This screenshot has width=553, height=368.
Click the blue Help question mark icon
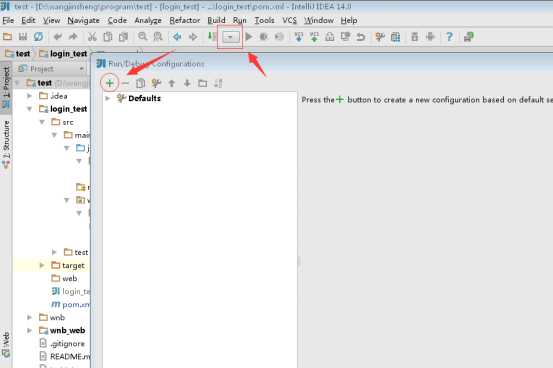[449, 36]
